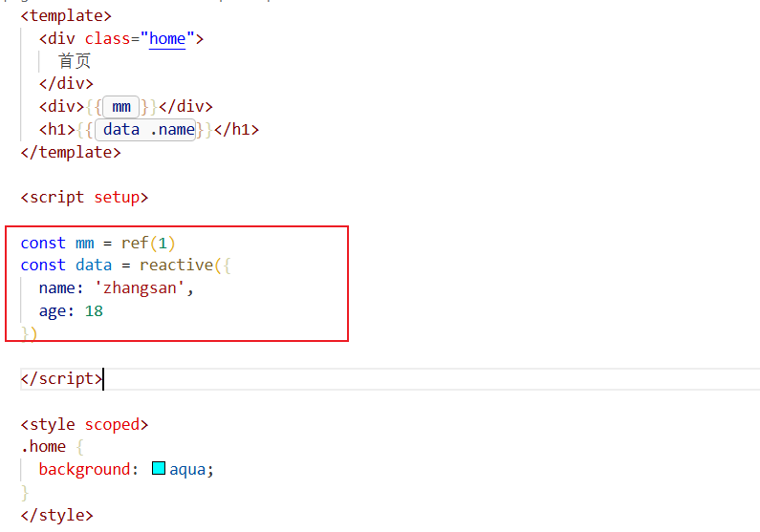Click the <style scoped> line

coord(84,424)
